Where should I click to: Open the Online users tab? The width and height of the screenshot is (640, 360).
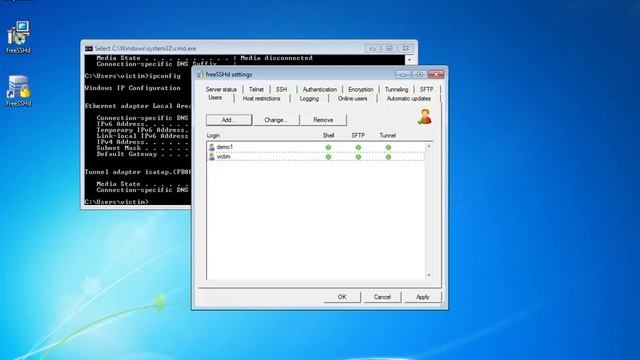point(353,99)
